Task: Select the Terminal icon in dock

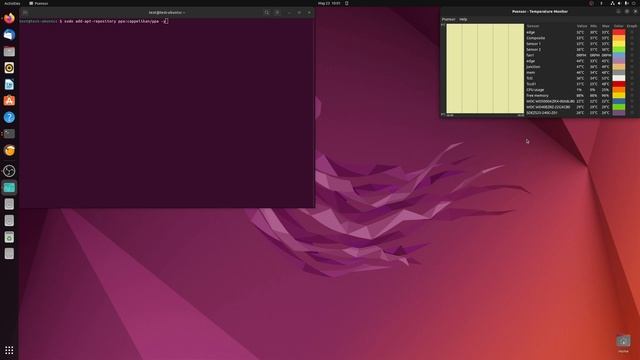Action: [x=9, y=134]
